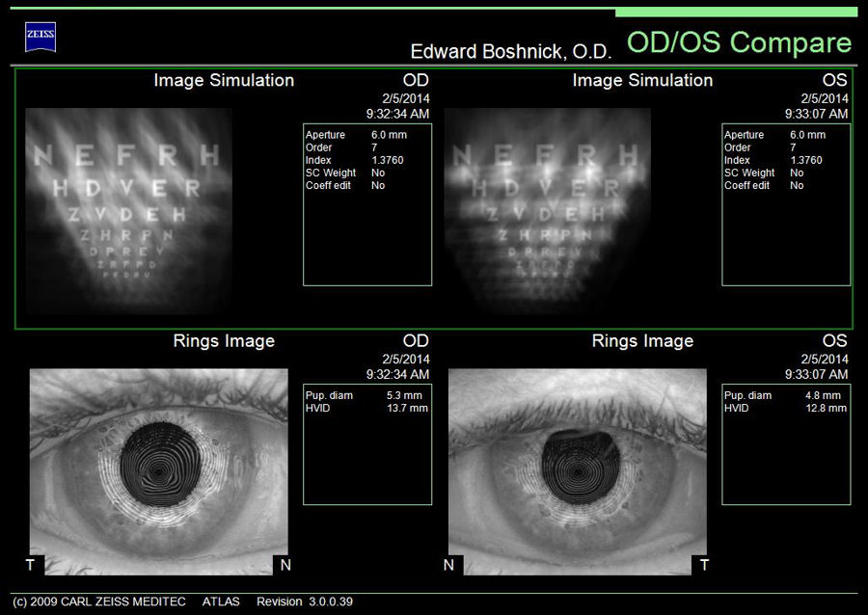
Task: Select the OS Index 1.3760 value
Action: pos(806,160)
